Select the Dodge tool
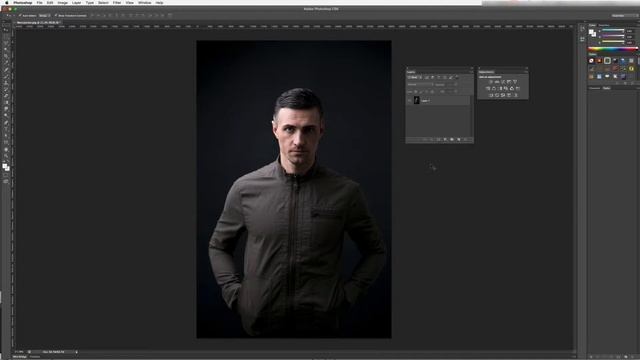 6,115
